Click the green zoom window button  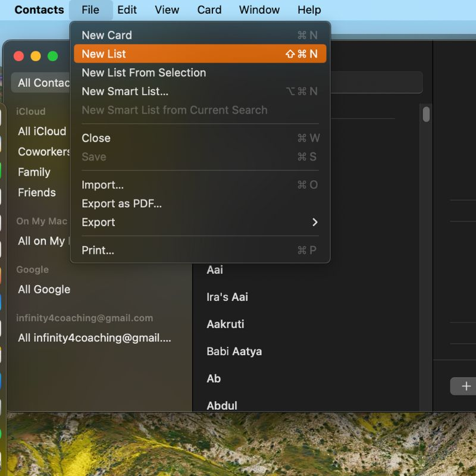tap(52, 56)
